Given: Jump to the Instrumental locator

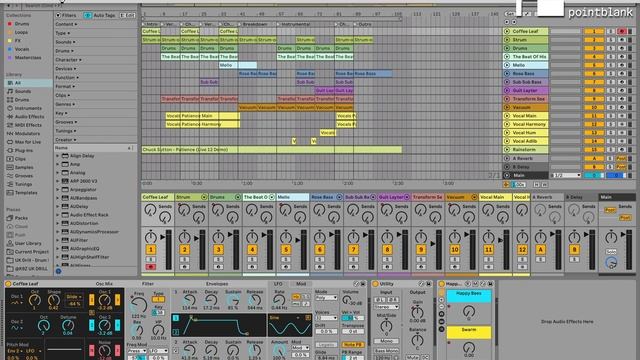Looking at the screenshot, I should (x=293, y=24).
